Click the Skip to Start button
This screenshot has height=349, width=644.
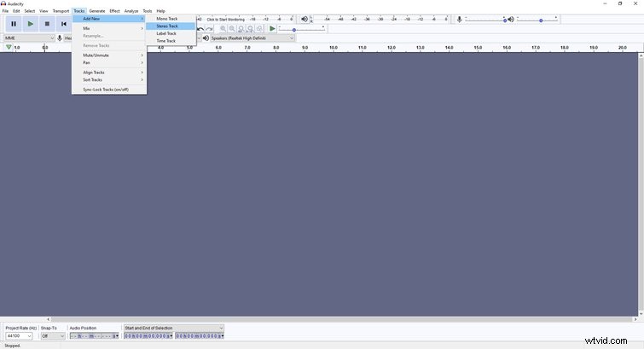tap(64, 24)
